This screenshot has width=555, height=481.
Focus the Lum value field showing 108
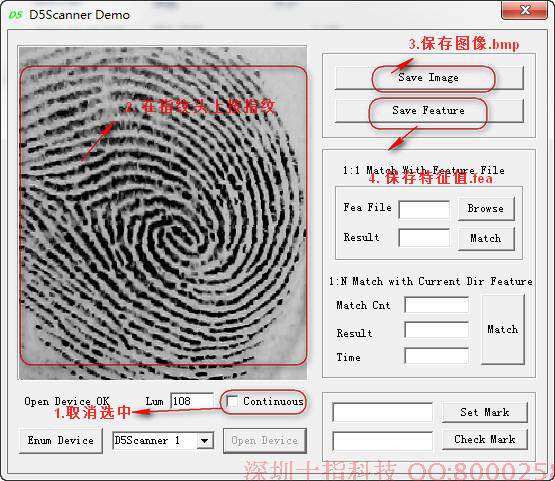(x=192, y=401)
